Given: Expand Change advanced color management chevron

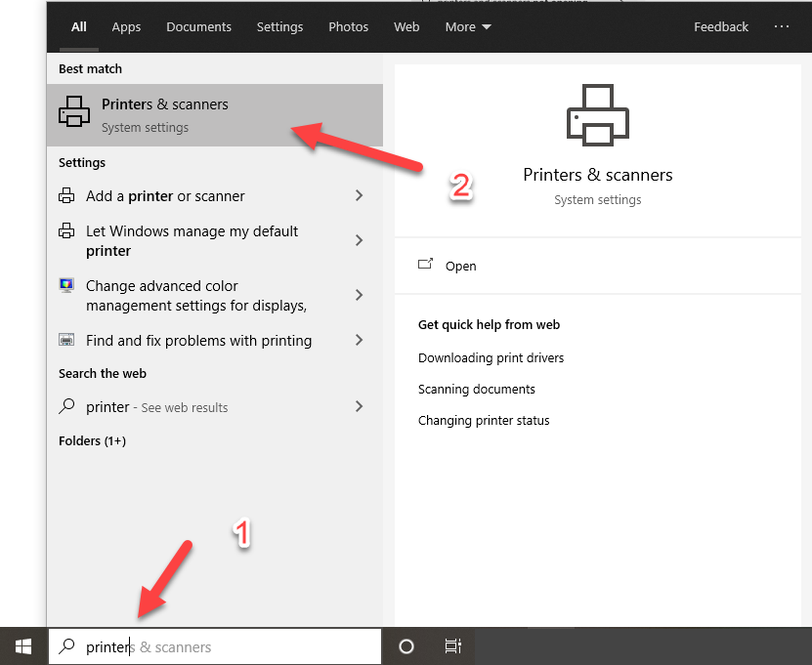Looking at the screenshot, I should tap(359, 295).
